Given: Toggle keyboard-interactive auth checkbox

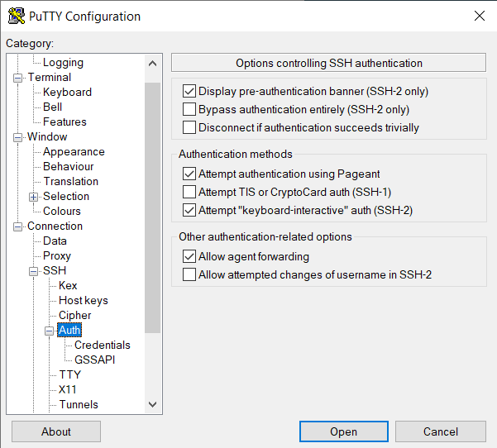Looking at the screenshot, I should coord(189,210).
